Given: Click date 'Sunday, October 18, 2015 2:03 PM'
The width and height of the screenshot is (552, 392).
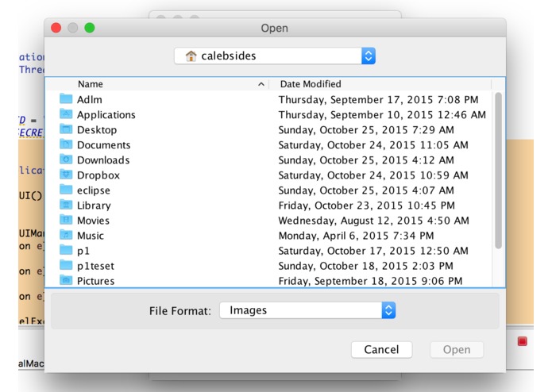Looking at the screenshot, I should tap(366, 266).
